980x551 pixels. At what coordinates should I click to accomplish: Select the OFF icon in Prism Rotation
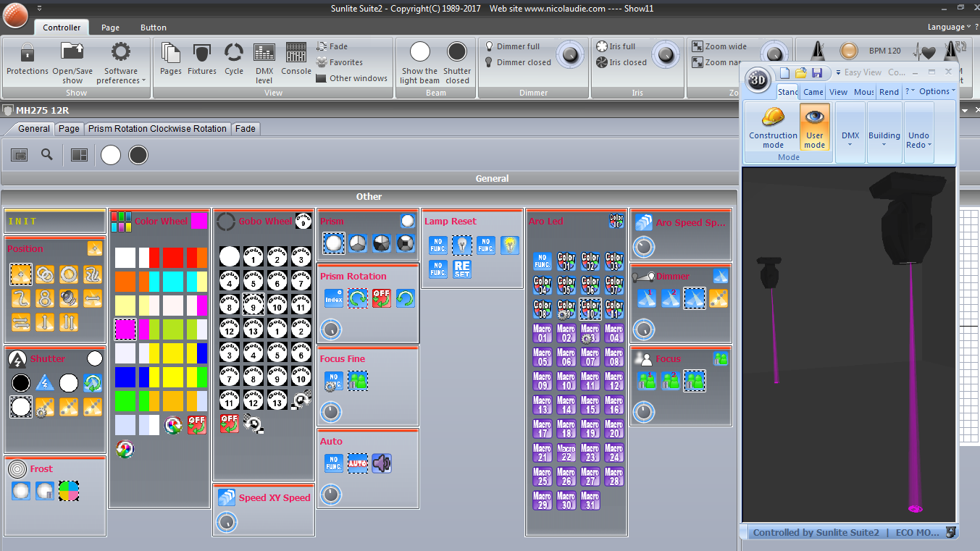point(382,298)
